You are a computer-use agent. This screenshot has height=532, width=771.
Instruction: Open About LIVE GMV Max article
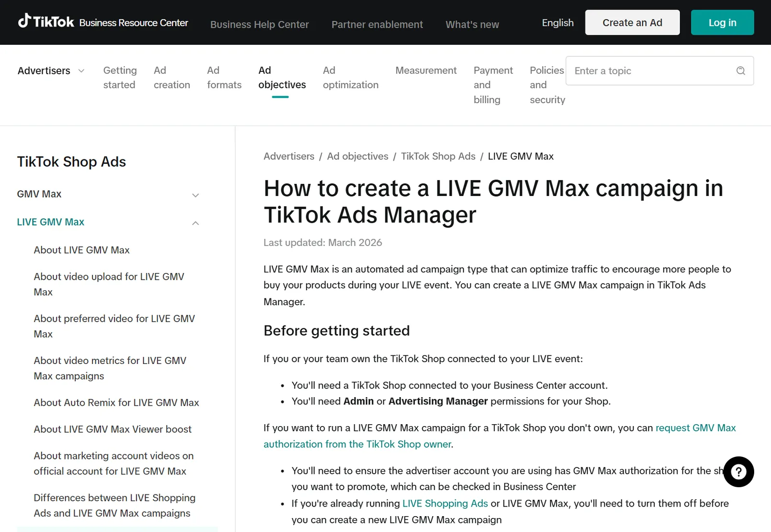click(x=81, y=250)
